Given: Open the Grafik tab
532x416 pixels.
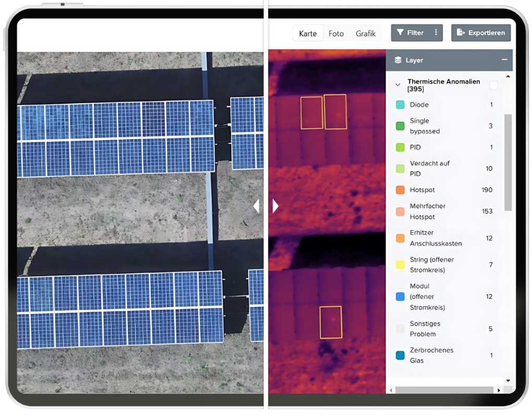Looking at the screenshot, I should [366, 33].
